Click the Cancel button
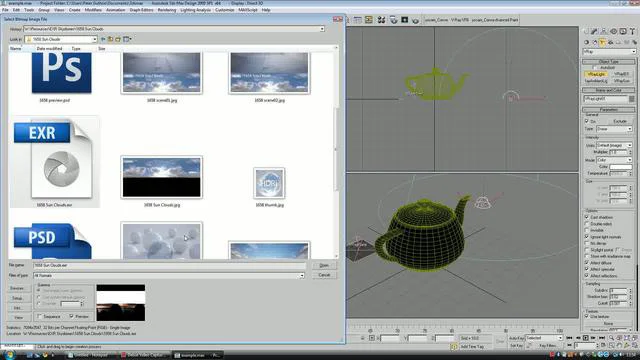Image resolution: width=640 pixels, height=360 pixels. pos(324,275)
